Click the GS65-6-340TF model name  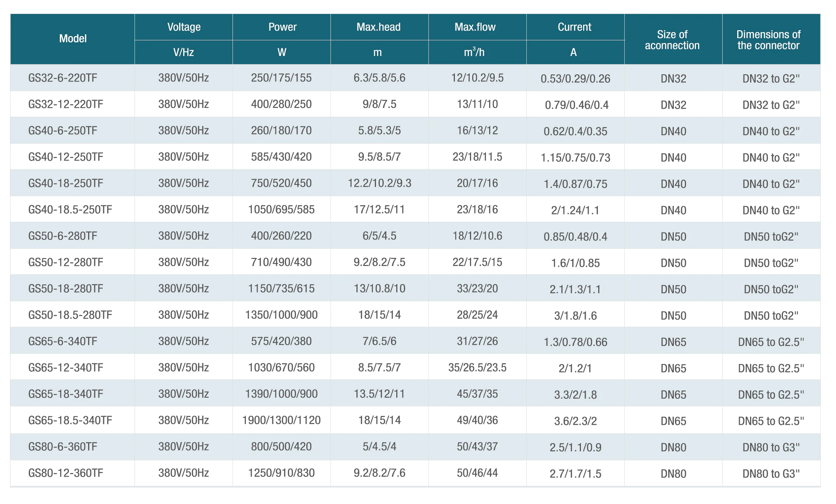(x=63, y=341)
